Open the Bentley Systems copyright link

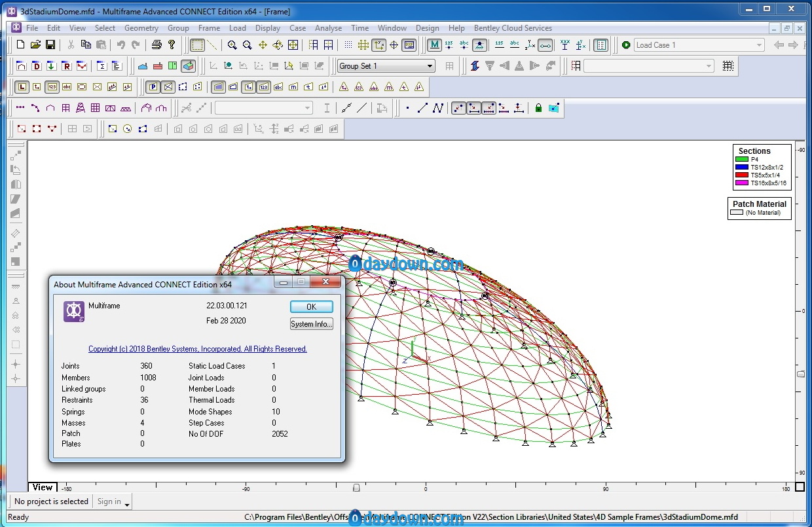click(x=198, y=349)
